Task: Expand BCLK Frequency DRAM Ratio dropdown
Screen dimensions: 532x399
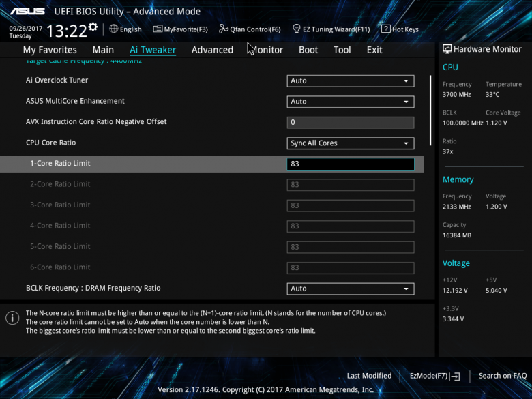Action: [351, 289]
